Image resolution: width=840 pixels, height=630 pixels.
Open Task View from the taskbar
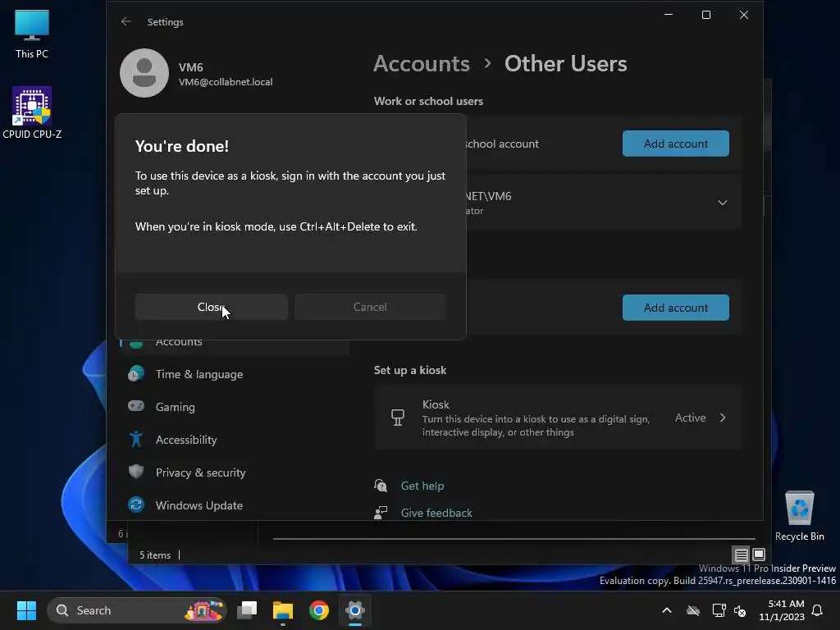tap(247, 610)
